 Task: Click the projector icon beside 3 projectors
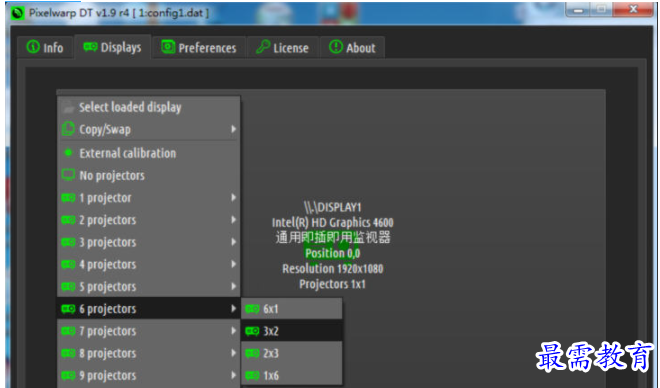pyautogui.click(x=68, y=242)
